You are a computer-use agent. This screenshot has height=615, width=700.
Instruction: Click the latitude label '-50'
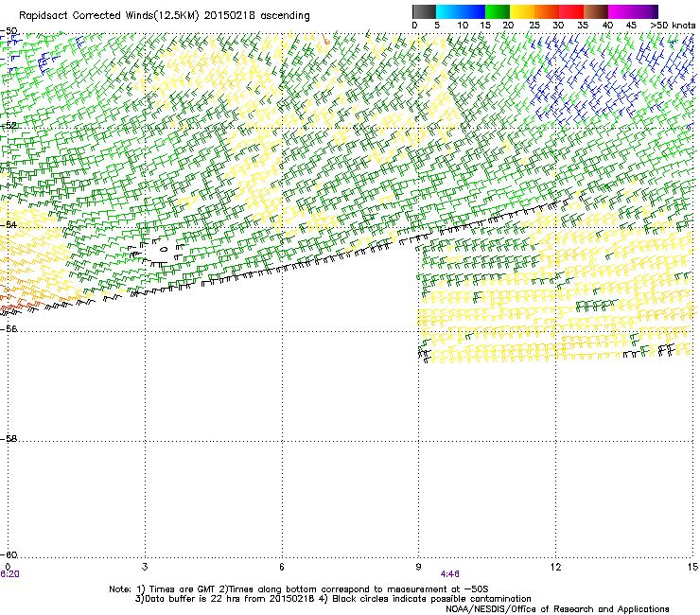pos(9,31)
